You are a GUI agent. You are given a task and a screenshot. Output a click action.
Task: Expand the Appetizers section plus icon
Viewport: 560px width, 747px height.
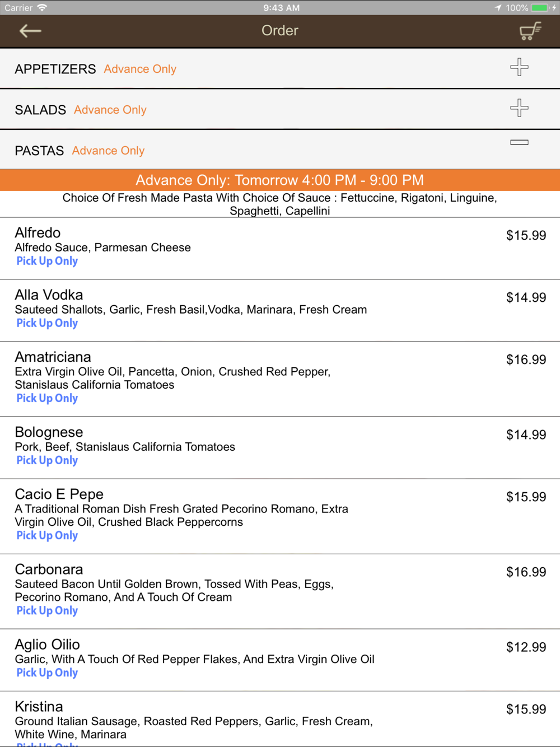pos(519,67)
